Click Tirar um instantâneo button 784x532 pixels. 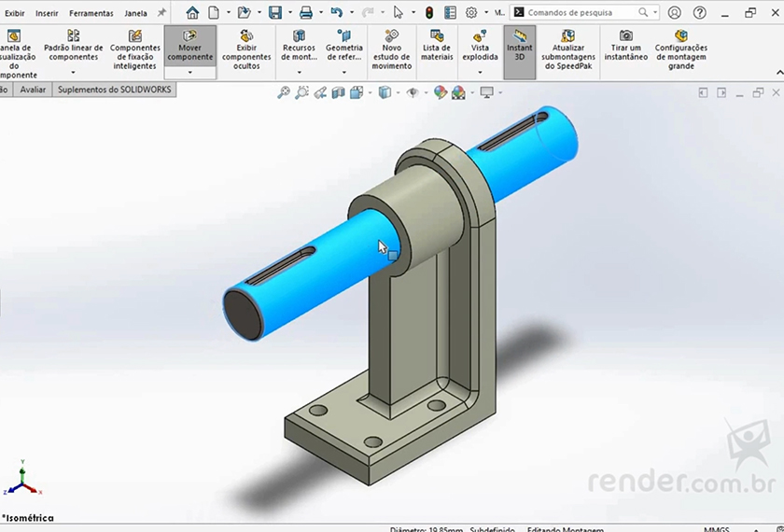pyautogui.click(x=625, y=47)
